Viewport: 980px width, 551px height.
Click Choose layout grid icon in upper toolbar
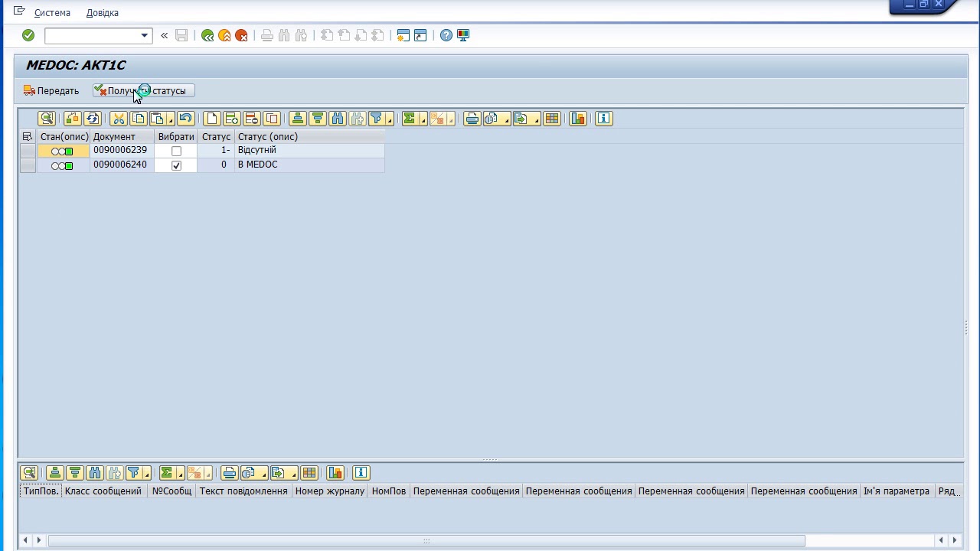click(x=552, y=119)
